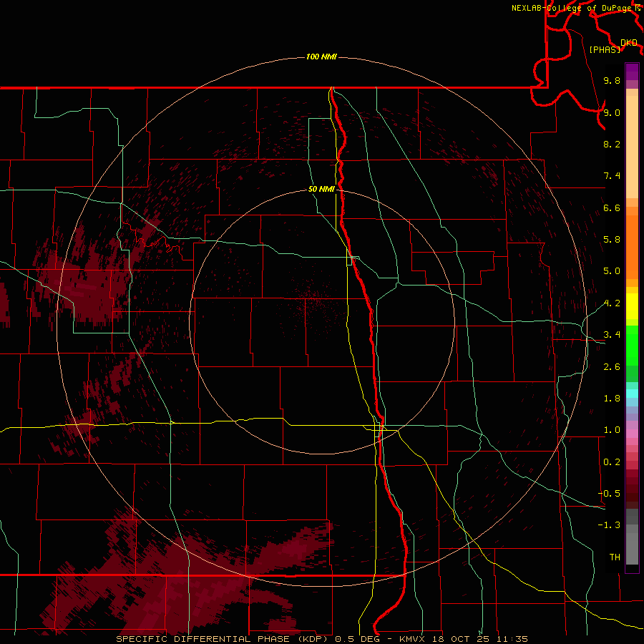Pick the bright green segment of the color bar
Image resolution: width=644 pixels, height=644 pixels.
point(632,346)
